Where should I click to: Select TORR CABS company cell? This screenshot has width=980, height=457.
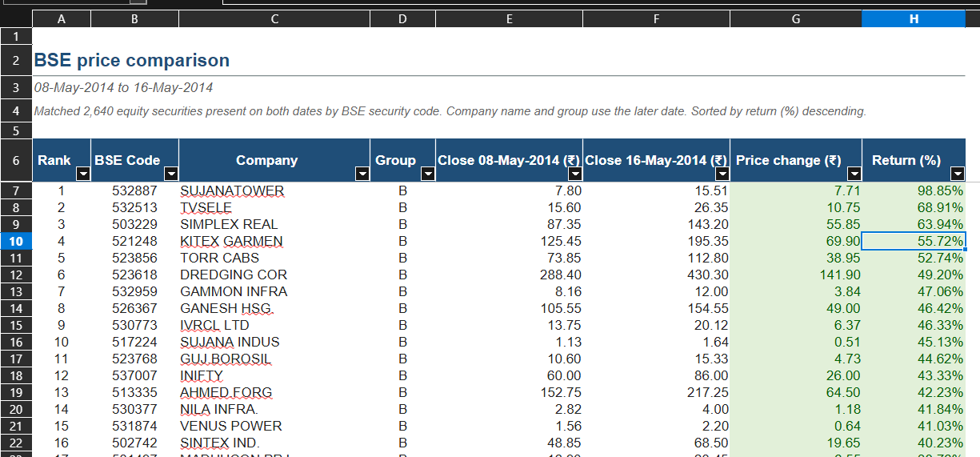(x=274, y=258)
